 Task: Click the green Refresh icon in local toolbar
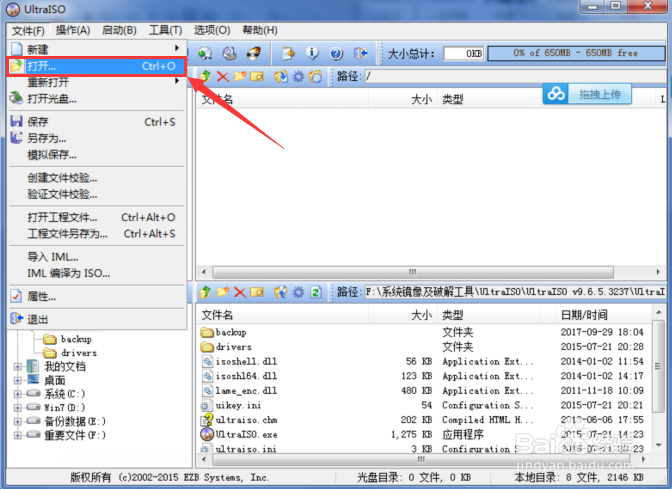point(316,292)
